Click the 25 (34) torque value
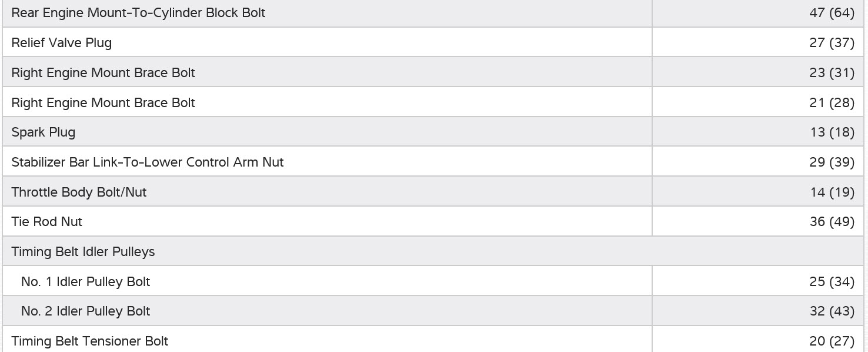Image resolution: width=868 pixels, height=352 pixels. coord(832,281)
